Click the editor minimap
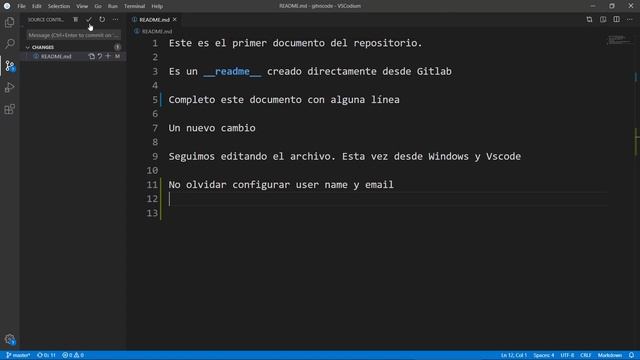 619,40
